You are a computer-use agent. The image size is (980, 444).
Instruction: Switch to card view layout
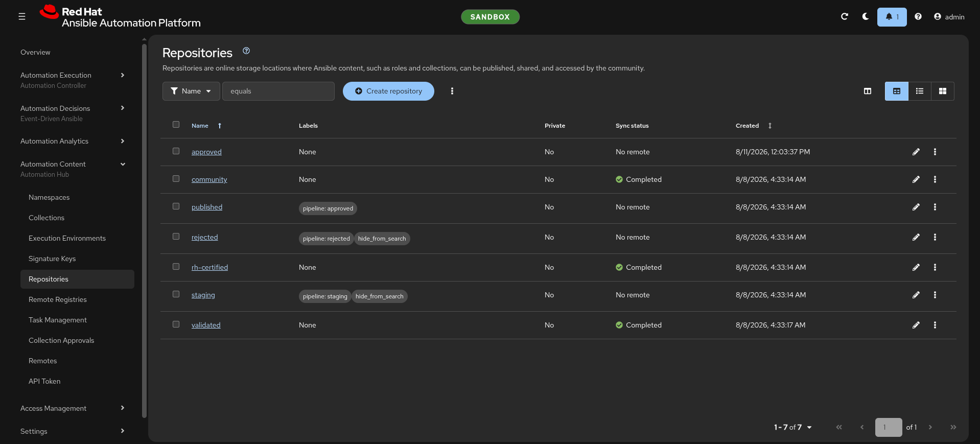coord(943,91)
